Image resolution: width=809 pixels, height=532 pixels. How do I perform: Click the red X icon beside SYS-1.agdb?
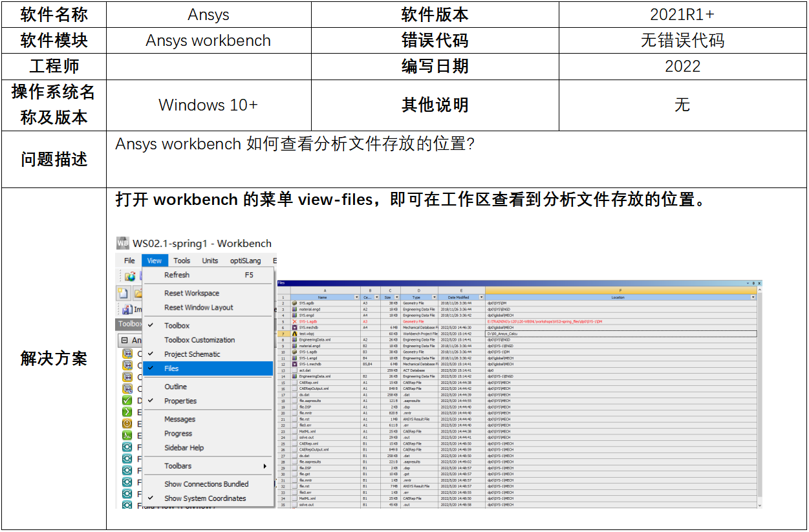click(x=294, y=321)
